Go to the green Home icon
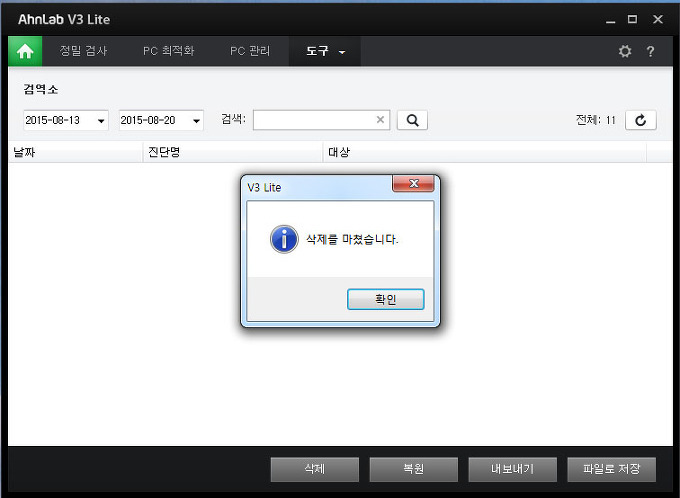680x498 pixels. (x=25, y=51)
